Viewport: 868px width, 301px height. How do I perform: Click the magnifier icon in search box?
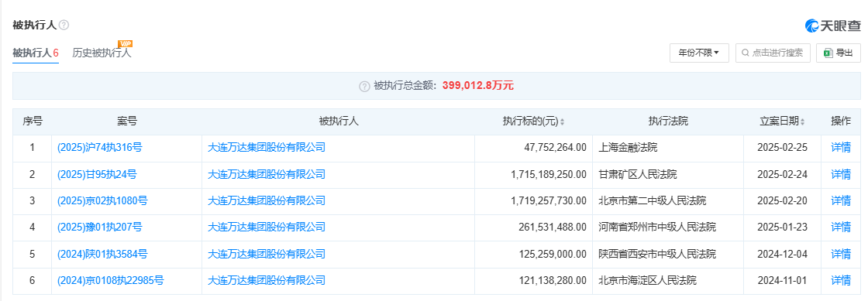click(x=745, y=53)
